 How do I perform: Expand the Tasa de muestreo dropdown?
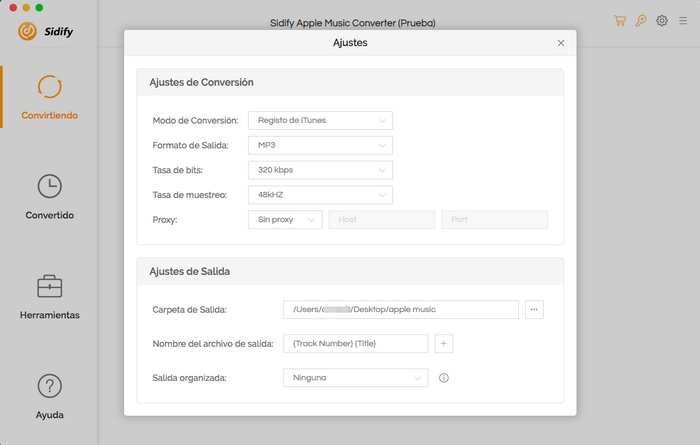pos(320,195)
